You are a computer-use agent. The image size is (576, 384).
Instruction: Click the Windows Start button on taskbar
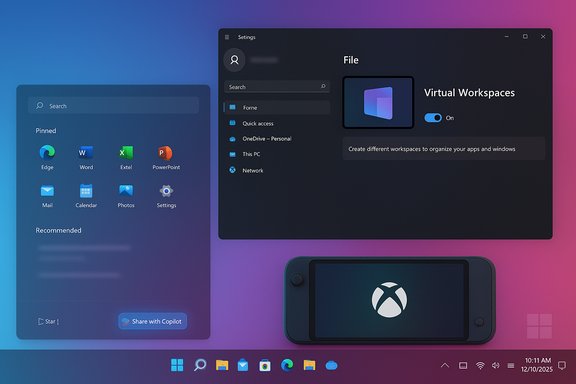(x=177, y=365)
